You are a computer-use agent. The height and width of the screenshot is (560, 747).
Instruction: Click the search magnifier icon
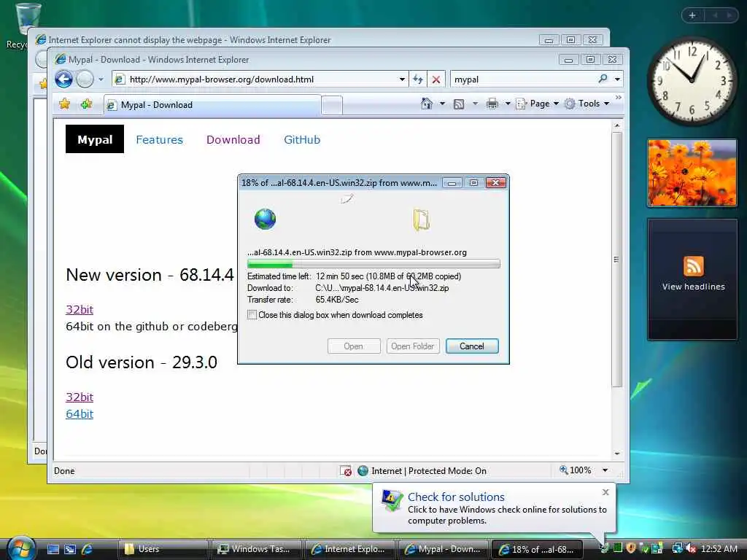point(603,79)
